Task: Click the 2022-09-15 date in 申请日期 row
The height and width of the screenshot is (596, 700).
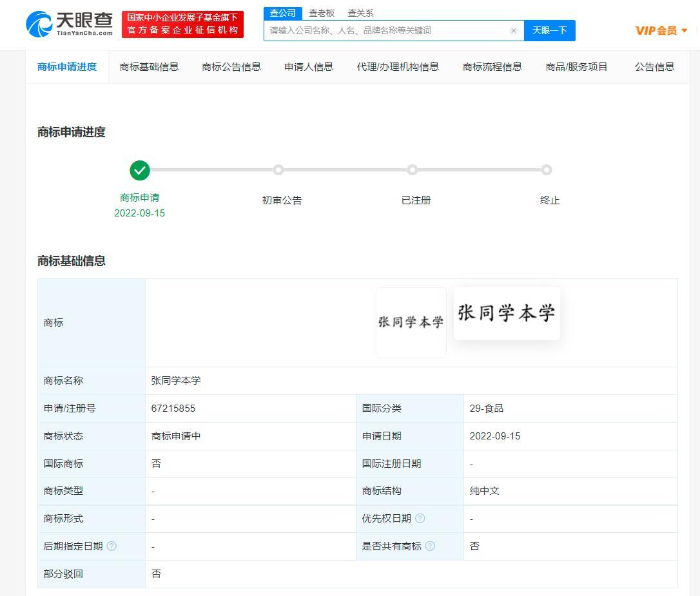Action: point(495,436)
